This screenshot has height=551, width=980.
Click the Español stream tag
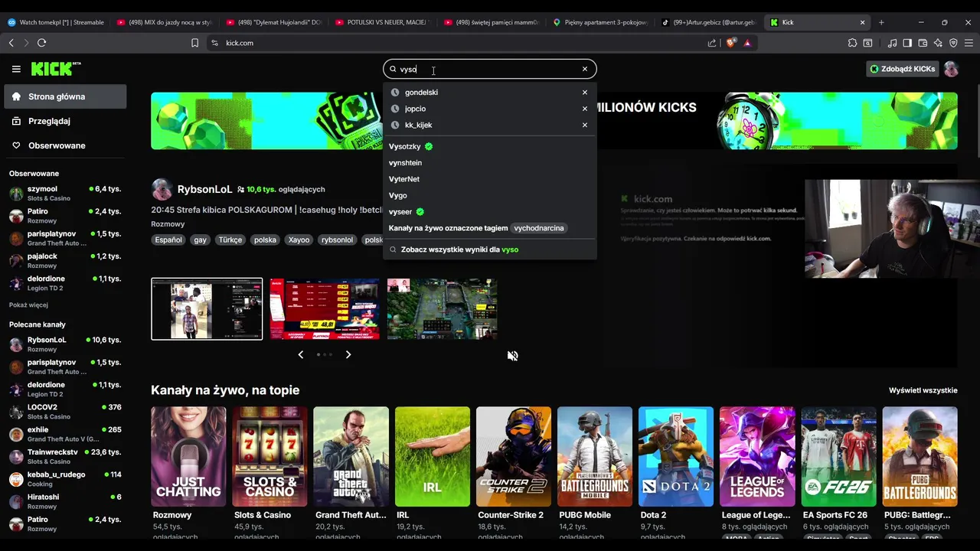(168, 240)
